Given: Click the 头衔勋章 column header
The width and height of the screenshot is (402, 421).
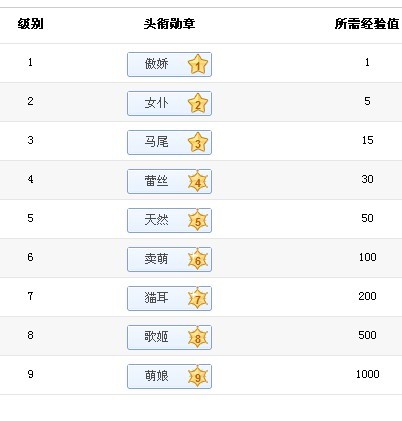Looking at the screenshot, I should click(169, 24).
